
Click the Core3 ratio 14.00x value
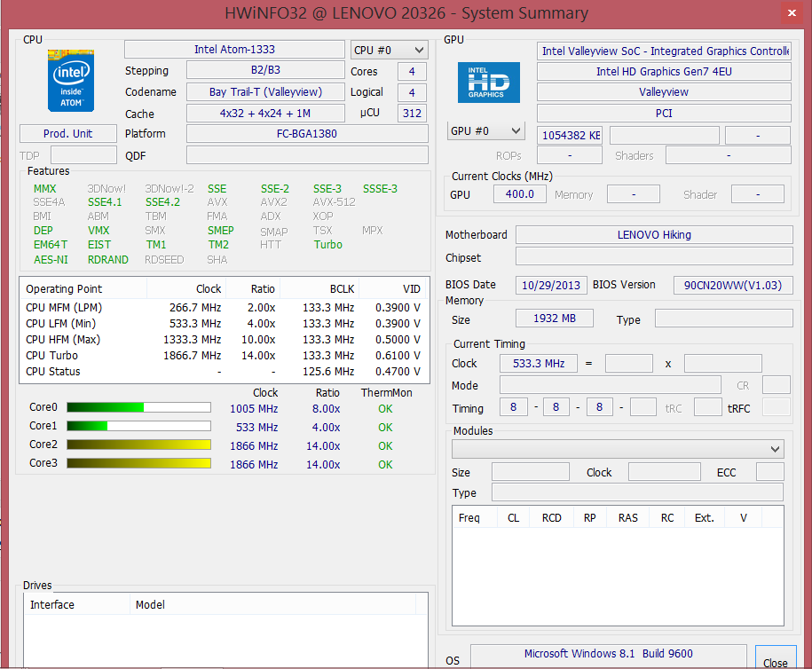(x=323, y=464)
